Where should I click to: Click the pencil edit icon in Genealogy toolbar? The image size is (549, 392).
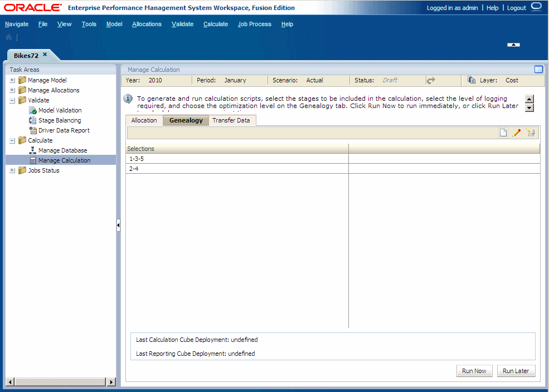pyautogui.click(x=517, y=133)
